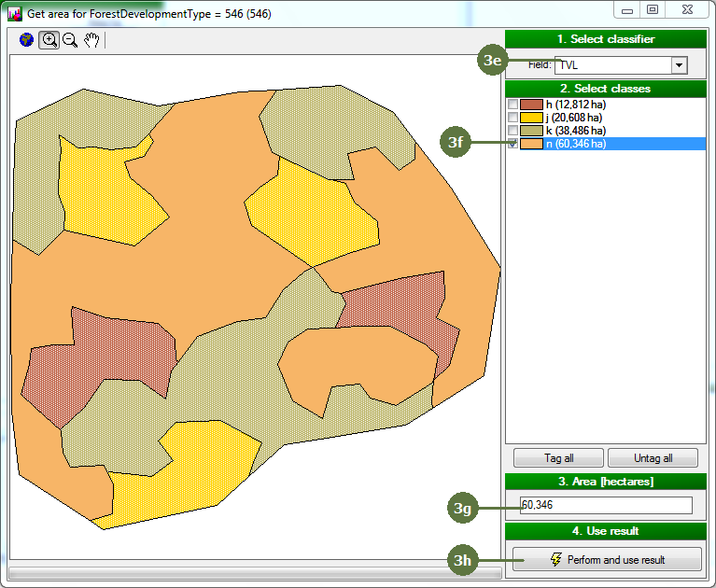Untick the checkbox for class n
Viewport: 716px width, 588px height.
pyautogui.click(x=512, y=144)
